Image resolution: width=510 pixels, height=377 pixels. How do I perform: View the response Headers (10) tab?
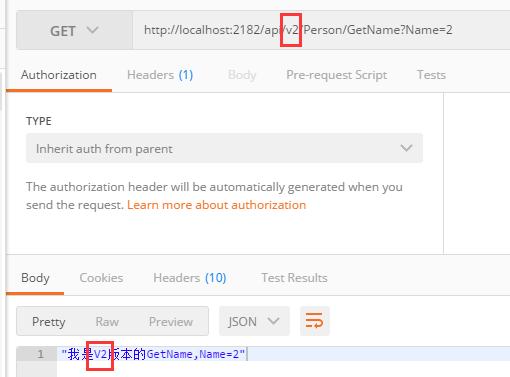[190, 278]
